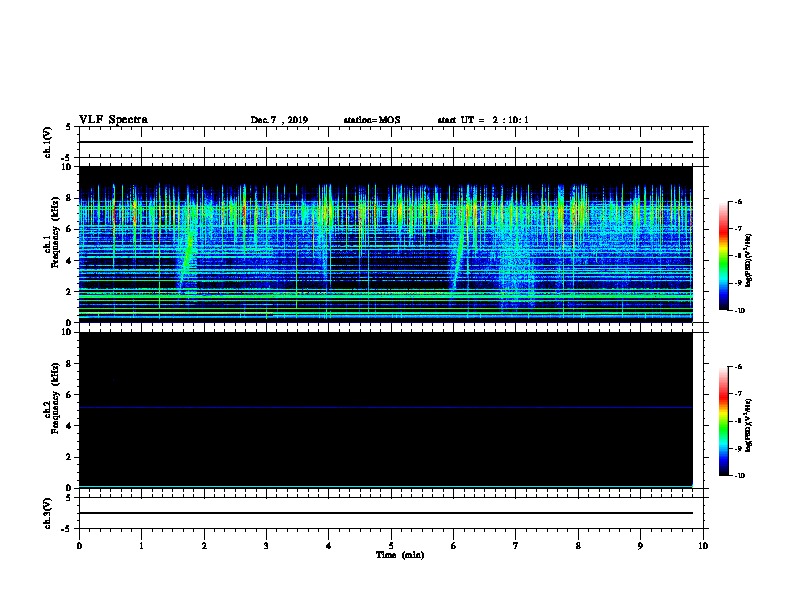
Task: Click the whistler trace near minute 6
Action: [459, 258]
